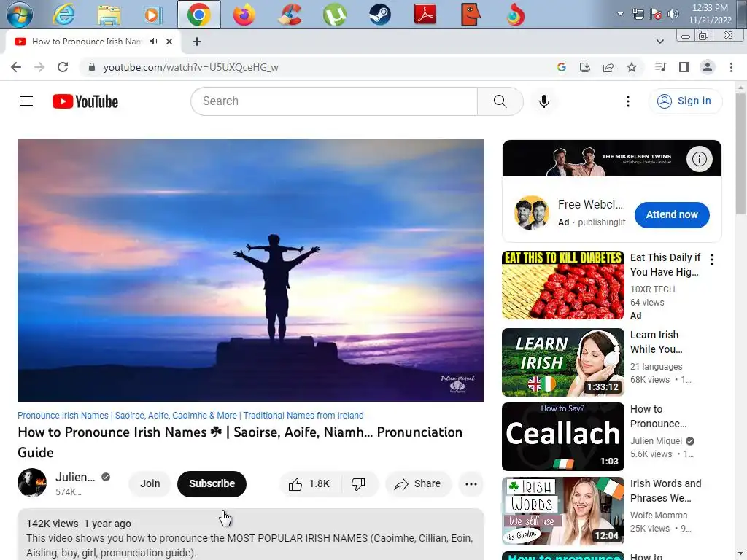Show hidden system tray icons
This screenshot has height=560, width=747.
click(620, 14)
